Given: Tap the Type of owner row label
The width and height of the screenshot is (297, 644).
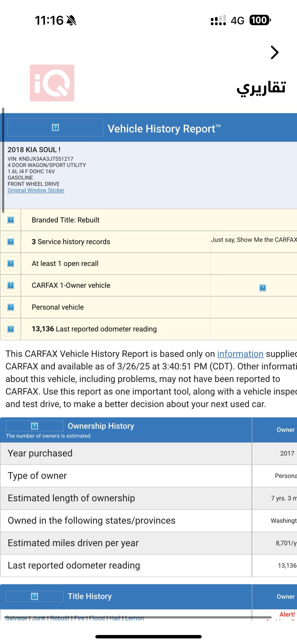Looking at the screenshot, I should (37, 475).
